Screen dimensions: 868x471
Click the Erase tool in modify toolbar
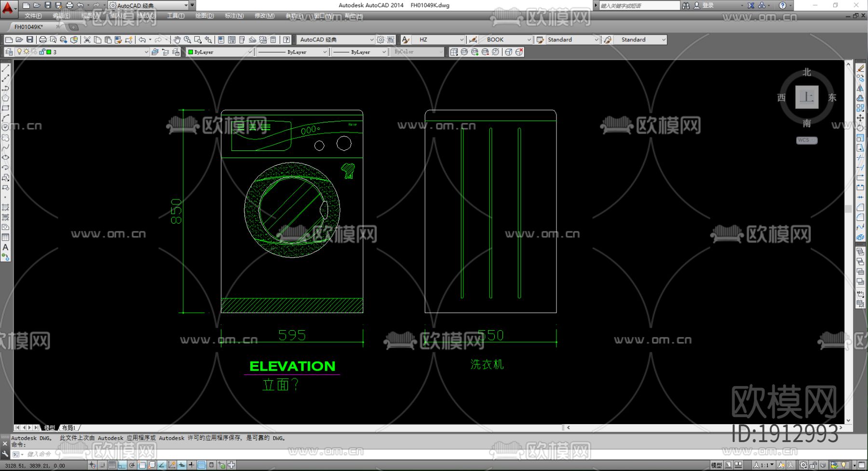pos(860,68)
